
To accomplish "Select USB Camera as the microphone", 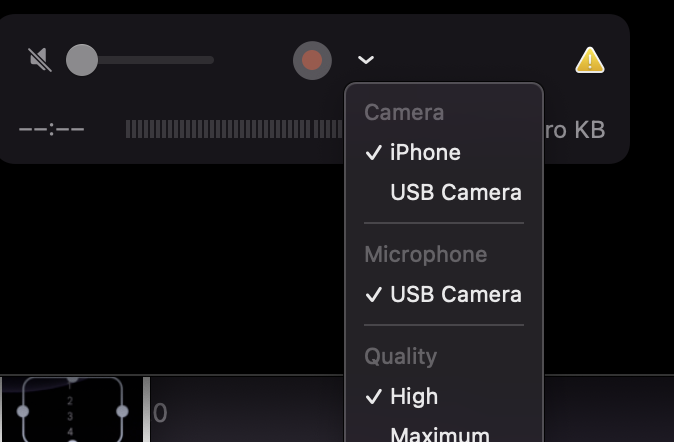I will [x=444, y=295].
